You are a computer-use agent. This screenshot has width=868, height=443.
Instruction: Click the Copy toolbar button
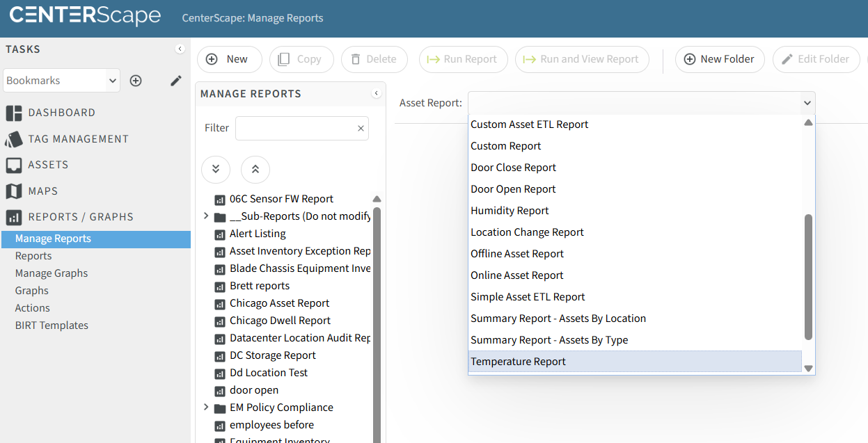pyautogui.click(x=301, y=59)
